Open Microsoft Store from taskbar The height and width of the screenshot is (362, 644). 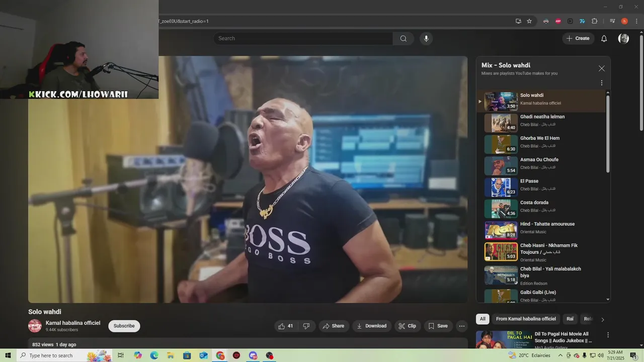pyautogui.click(x=187, y=355)
